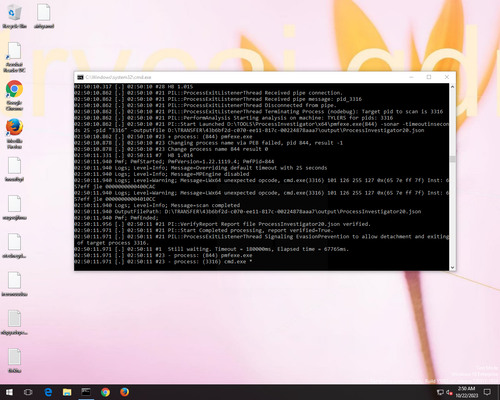The height and width of the screenshot is (400, 500).
Task: Open Task View on the taskbar
Action: 28,392
